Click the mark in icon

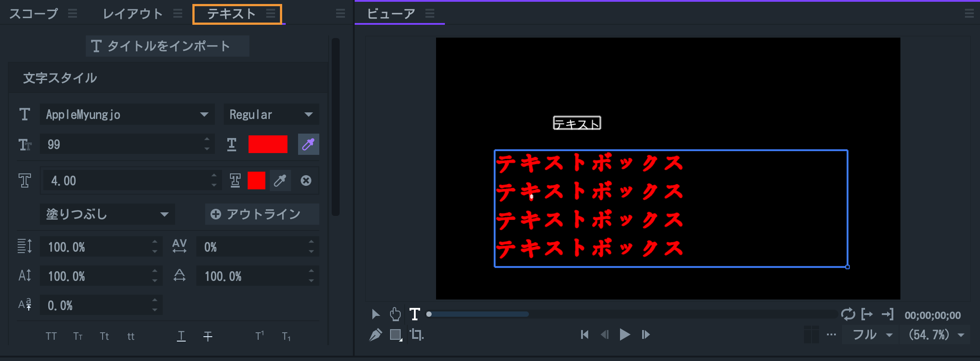point(867,314)
